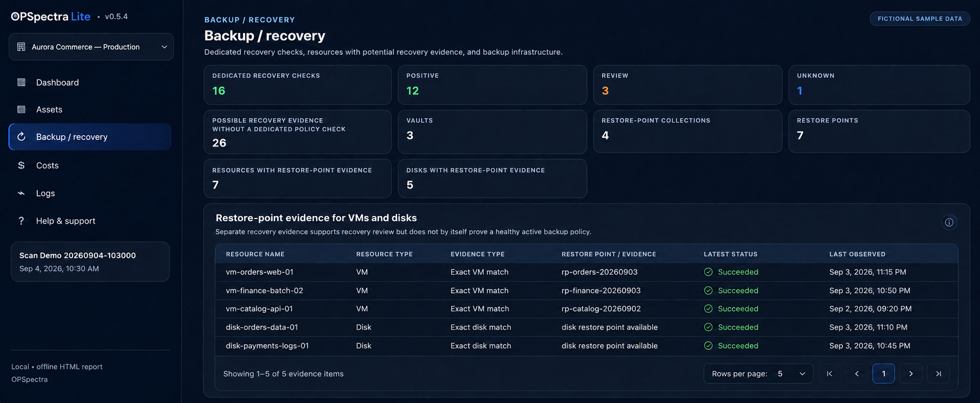Click the Dashboard grid icon in sidebar
This screenshot has width=980, height=403.
pyautogui.click(x=21, y=82)
